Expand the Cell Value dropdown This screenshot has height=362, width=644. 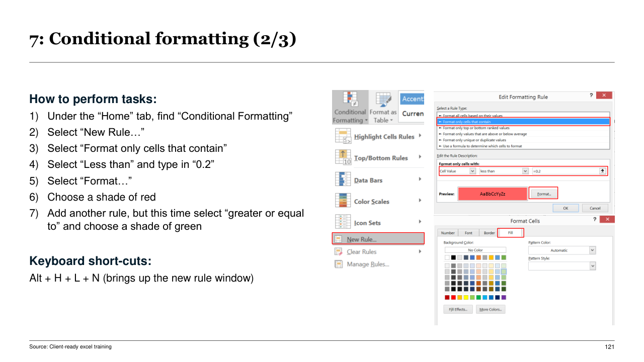(x=472, y=171)
